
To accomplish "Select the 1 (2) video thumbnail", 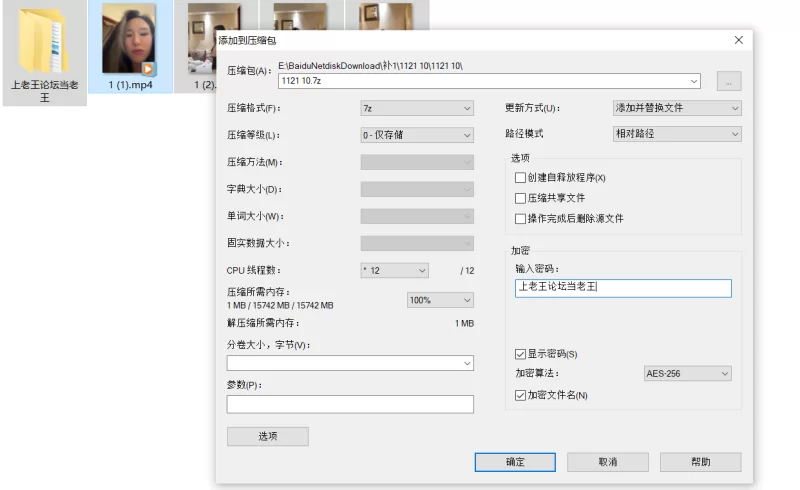I will pos(203,39).
